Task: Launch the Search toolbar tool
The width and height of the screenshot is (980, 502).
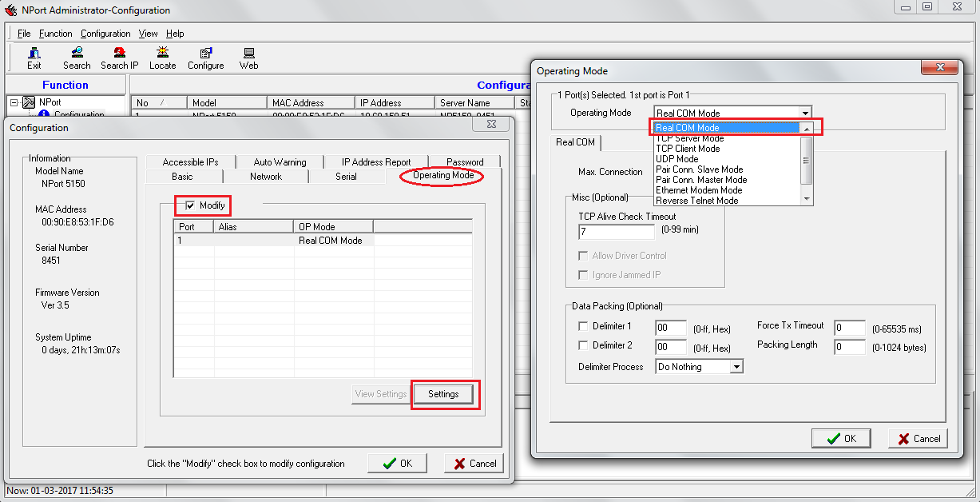Action: (77, 58)
